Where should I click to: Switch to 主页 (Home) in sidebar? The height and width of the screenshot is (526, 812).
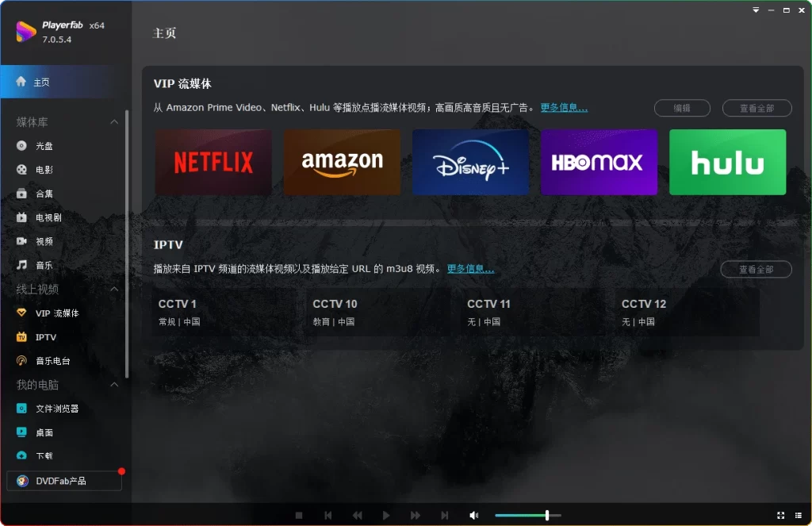coord(40,81)
